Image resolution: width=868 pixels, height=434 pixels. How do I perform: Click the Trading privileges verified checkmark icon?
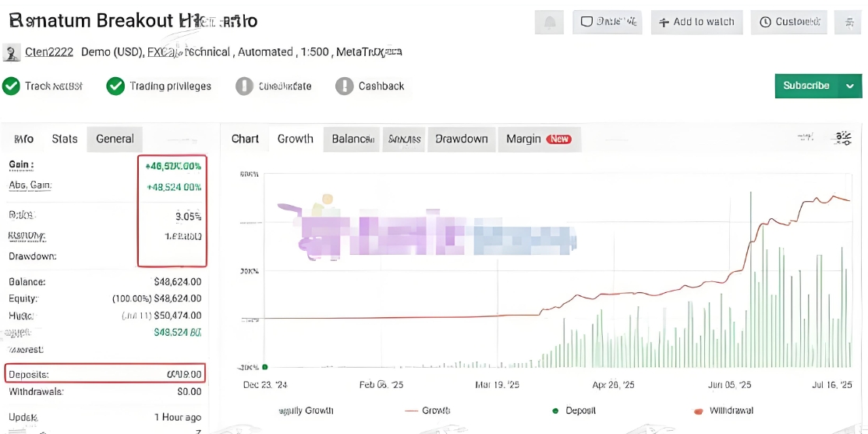tap(115, 86)
